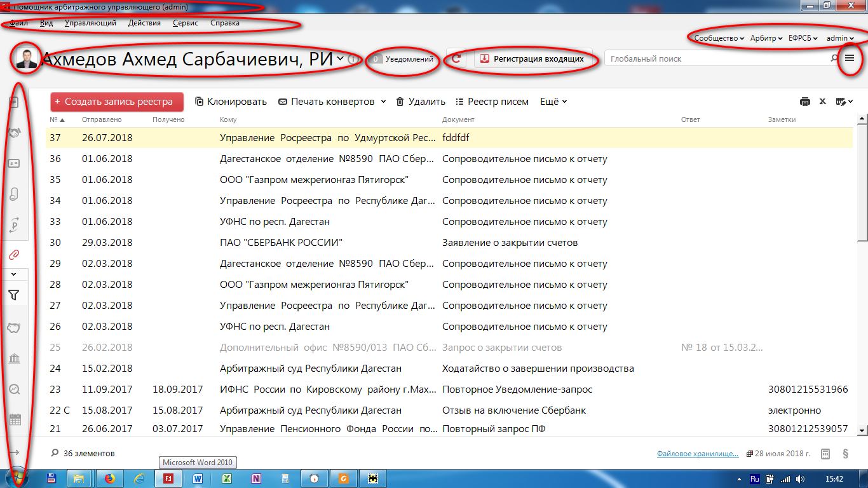This screenshot has width=868, height=488.
Task: Open the Файловое хранилище link
Action: (x=697, y=454)
